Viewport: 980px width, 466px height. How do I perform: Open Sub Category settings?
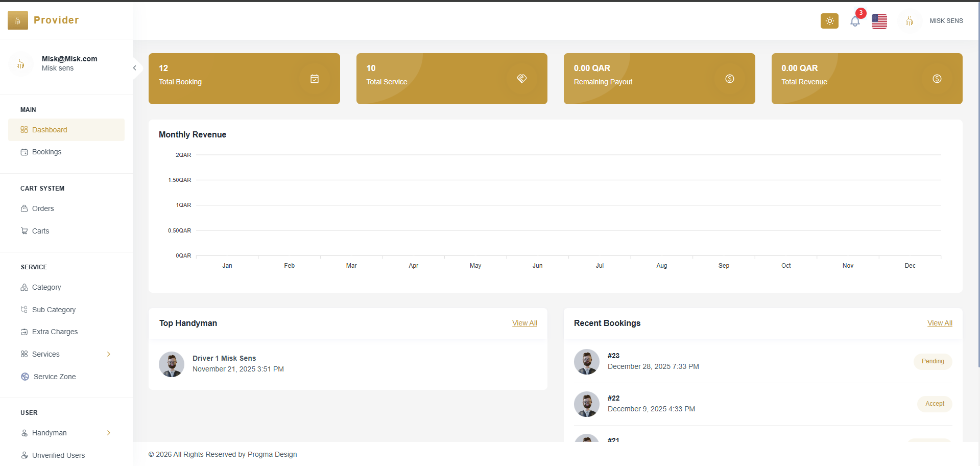[54, 310]
